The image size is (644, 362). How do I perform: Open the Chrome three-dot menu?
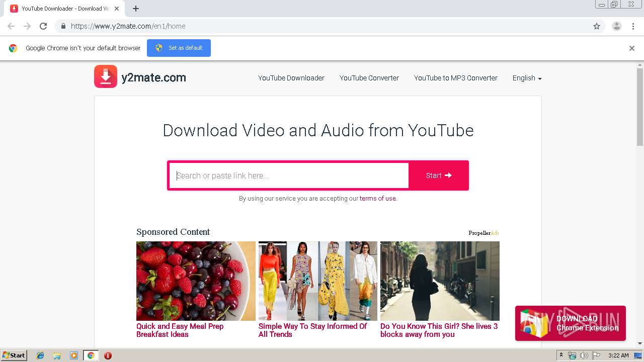click(x=633, y=26)
